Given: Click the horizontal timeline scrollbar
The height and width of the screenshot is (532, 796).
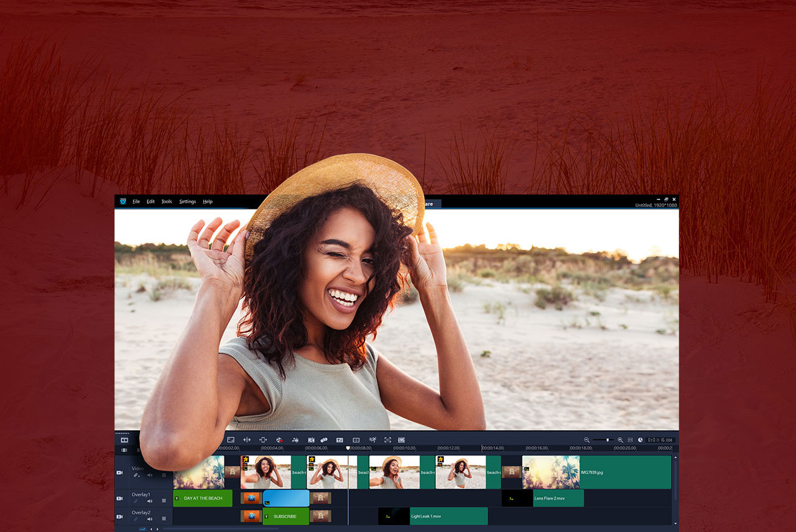Looking at the screenshot, I should (x=221, y=529).
